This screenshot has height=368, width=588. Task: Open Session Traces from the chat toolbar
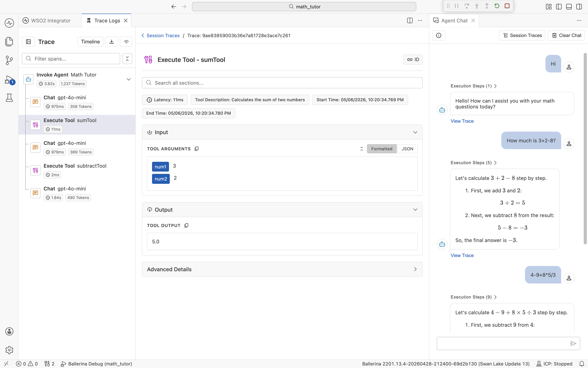(x=522, y=35)
